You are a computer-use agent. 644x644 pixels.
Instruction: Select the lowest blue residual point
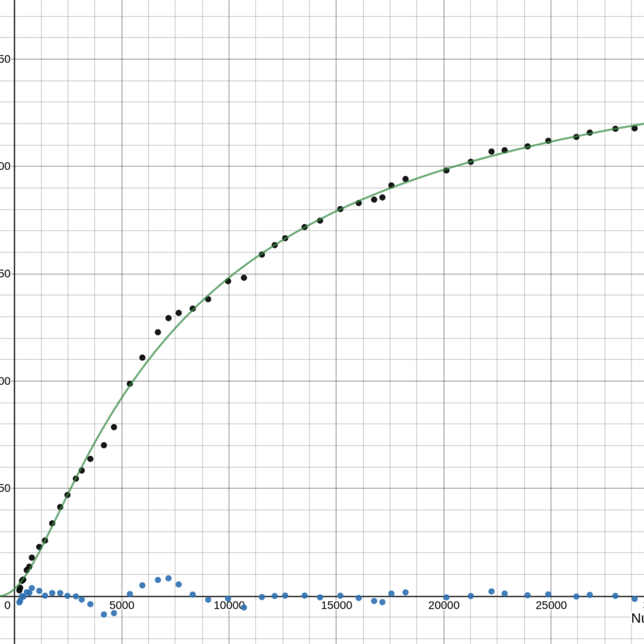click(x=104, y=614)
